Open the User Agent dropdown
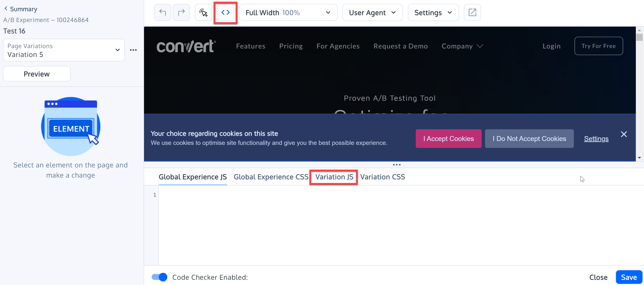This screenshot has width=644, height=285. point(372,12)
